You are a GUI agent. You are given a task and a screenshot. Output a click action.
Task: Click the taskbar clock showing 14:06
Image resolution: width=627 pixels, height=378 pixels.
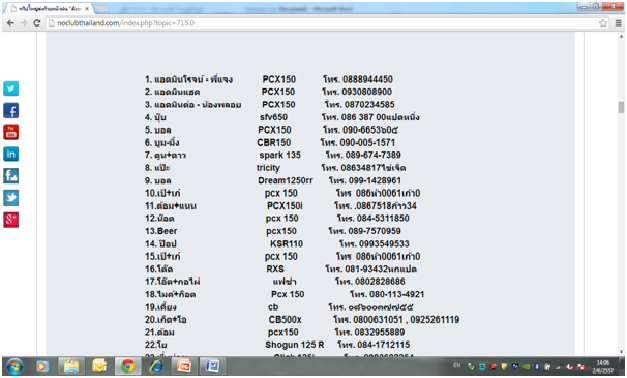tap(603, 366)
